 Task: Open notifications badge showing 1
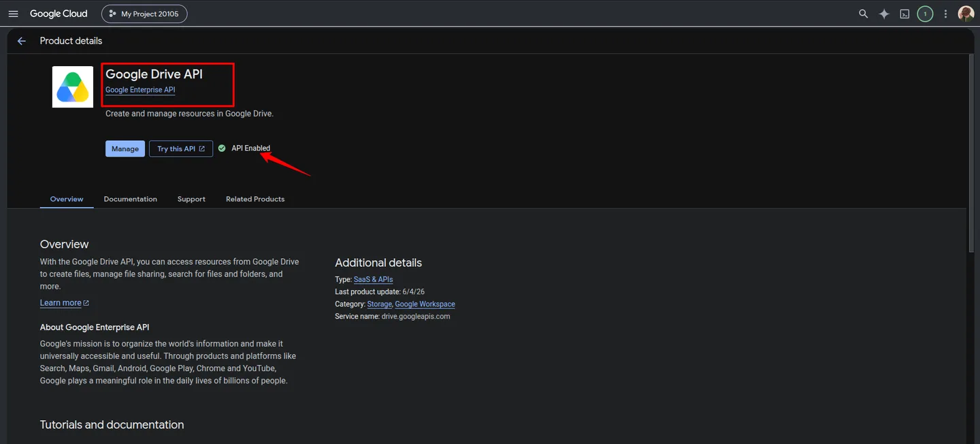tap(925, 14)
